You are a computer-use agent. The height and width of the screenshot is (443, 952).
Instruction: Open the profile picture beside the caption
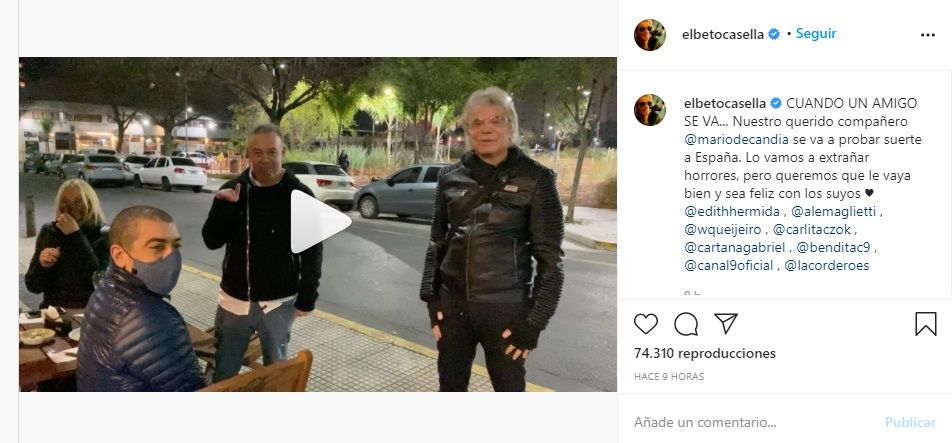click(650, 110)
